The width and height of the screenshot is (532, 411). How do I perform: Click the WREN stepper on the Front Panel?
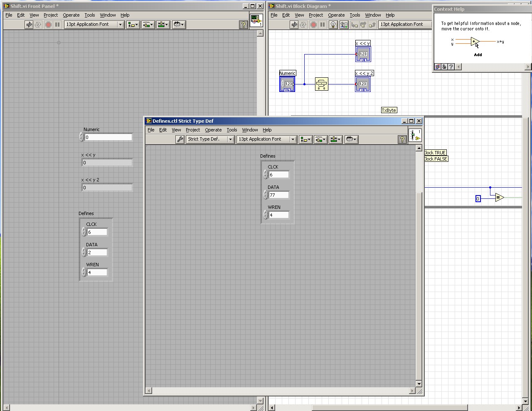click(x=84, y=272)
